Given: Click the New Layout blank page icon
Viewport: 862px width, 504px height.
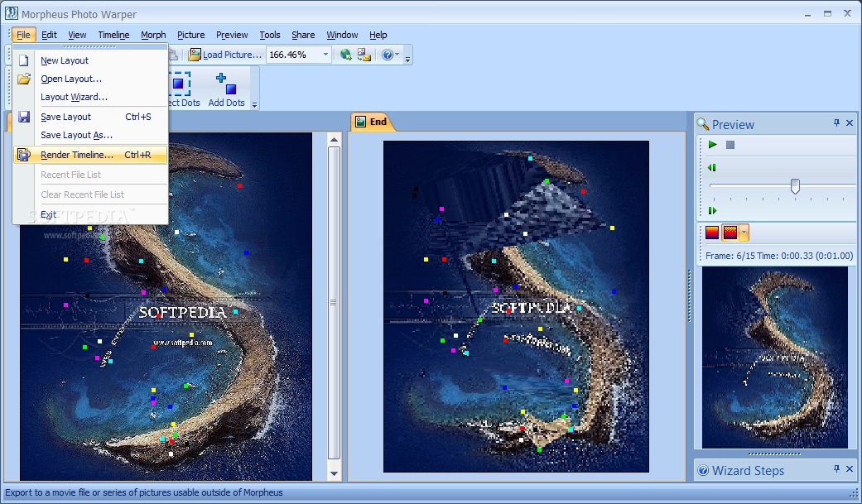Looking at the screenshot, I should 24,60.
